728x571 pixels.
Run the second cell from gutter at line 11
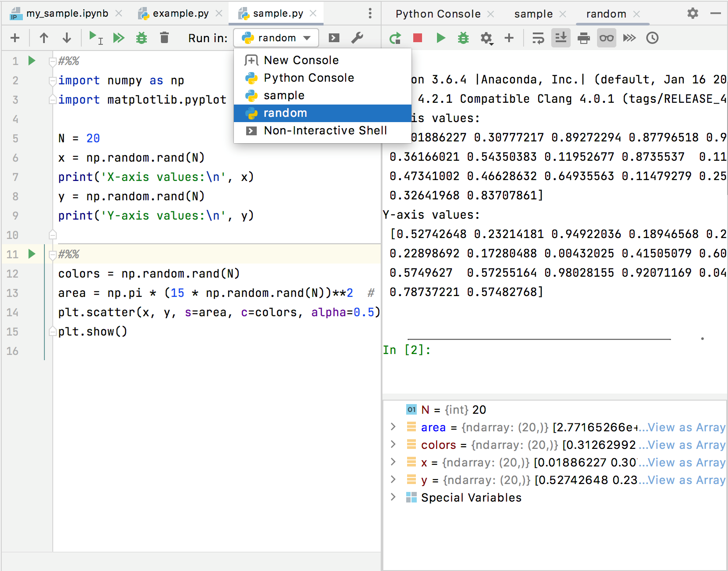pyautogui.click(x=32, y=254)
